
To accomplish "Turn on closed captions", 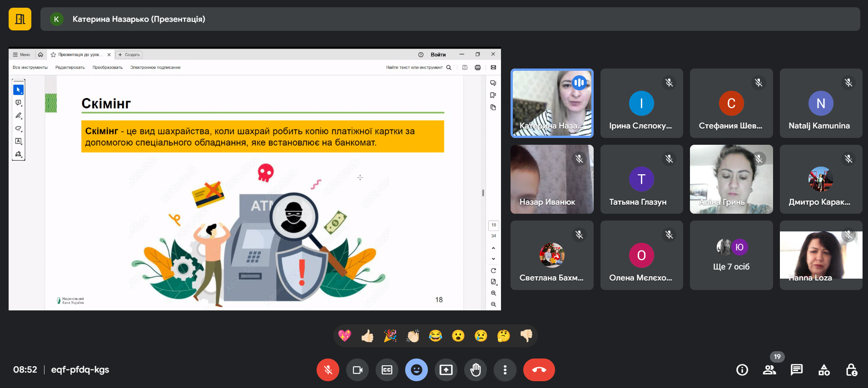I will click(x=387, y=370).
